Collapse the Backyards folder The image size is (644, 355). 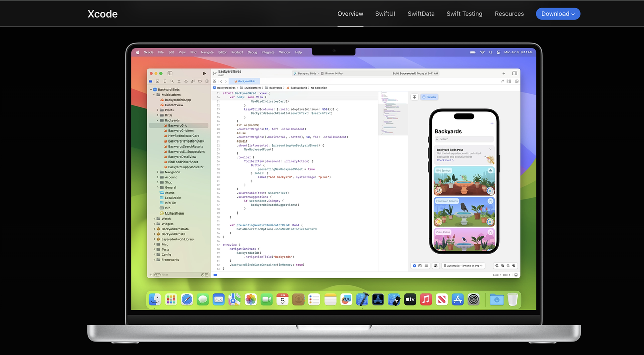pyautogui.click(x=158, y=120)
